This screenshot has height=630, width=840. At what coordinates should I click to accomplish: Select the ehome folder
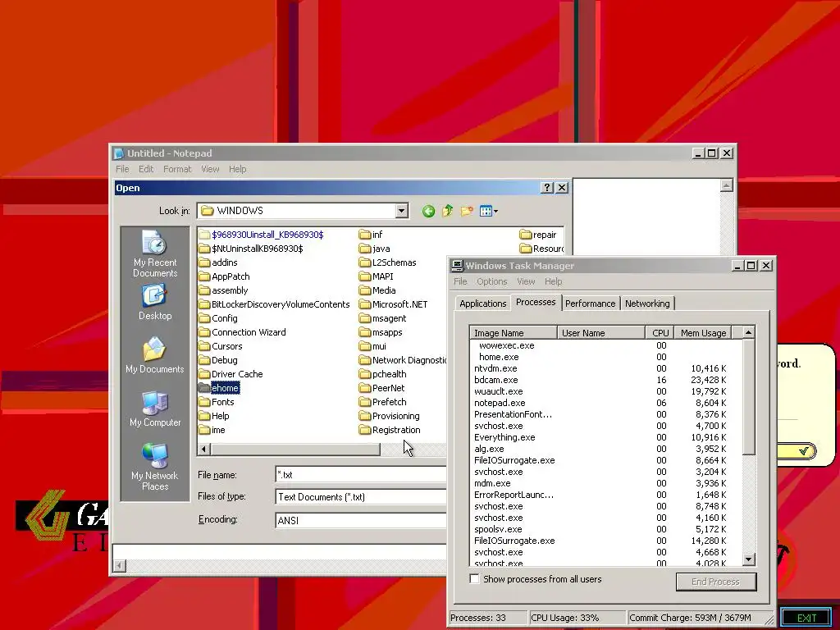(218, 388)
